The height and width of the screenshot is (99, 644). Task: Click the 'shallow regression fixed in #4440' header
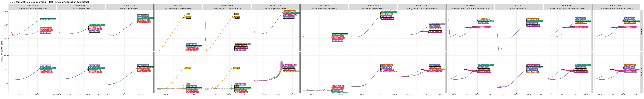tap(324, 9)
